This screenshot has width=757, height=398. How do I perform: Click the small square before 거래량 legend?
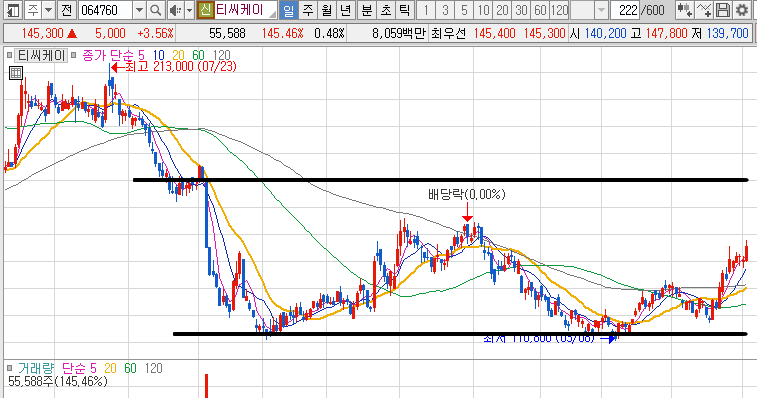pyautogui.click(x=10, y=369)
